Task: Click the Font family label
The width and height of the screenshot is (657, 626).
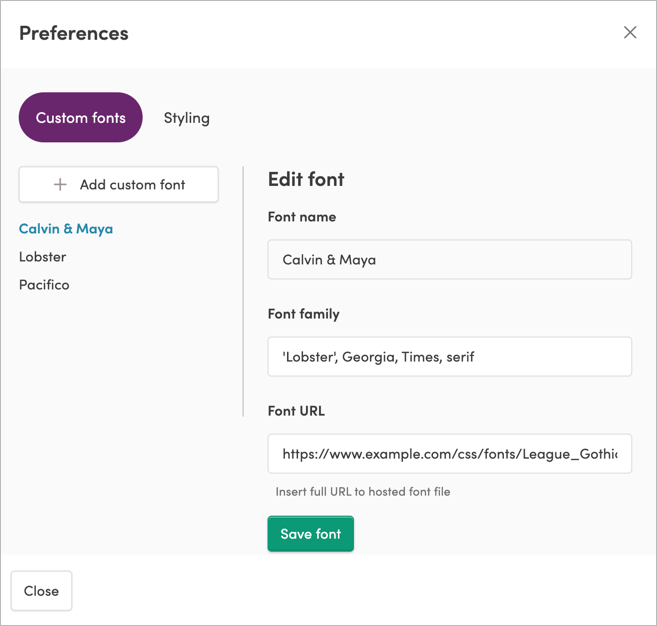Action: pyautogui.click(x=303, y=314)
